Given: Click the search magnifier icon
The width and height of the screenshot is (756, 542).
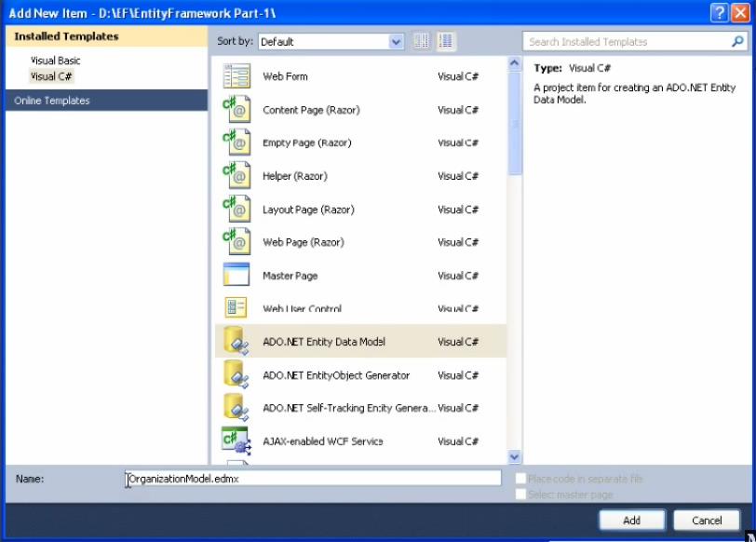Looking at the screenshot, I should click(x=736, y=42).
